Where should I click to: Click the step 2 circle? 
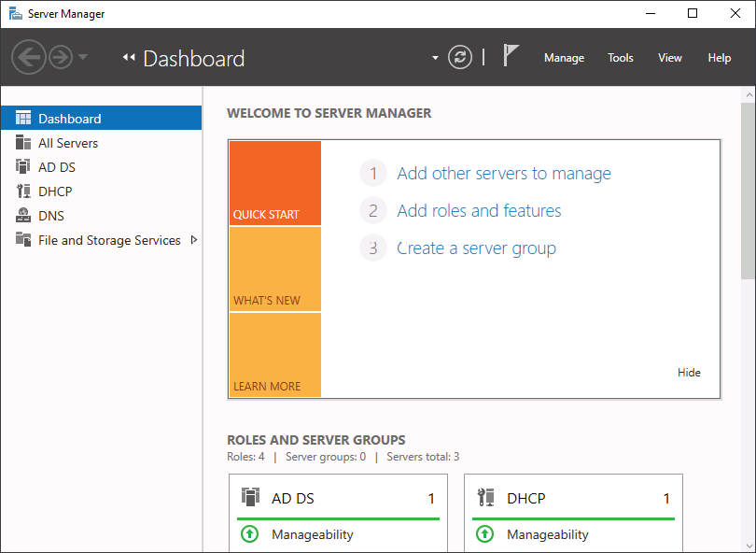point(373,210)
